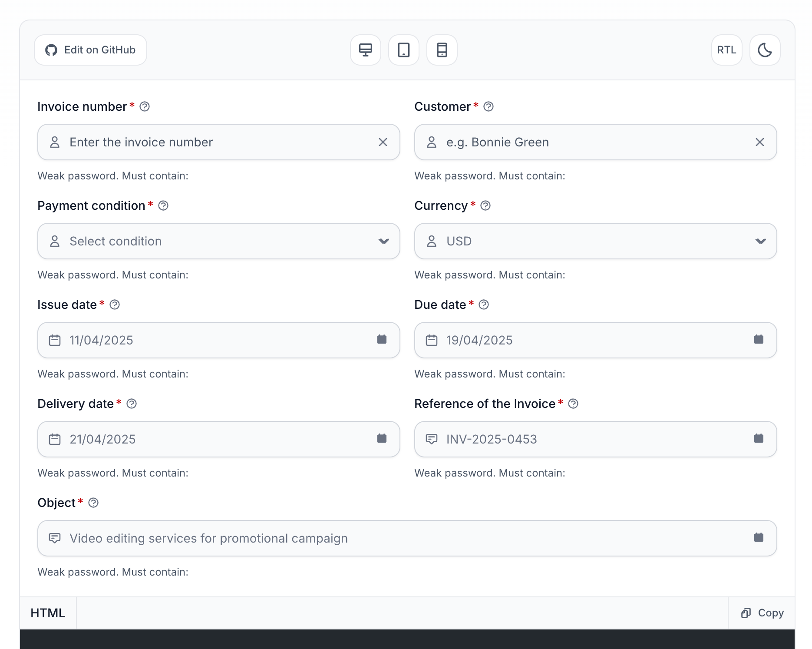Show help for Customer field
Screen dimensions: 812x649
click(489, 106)
